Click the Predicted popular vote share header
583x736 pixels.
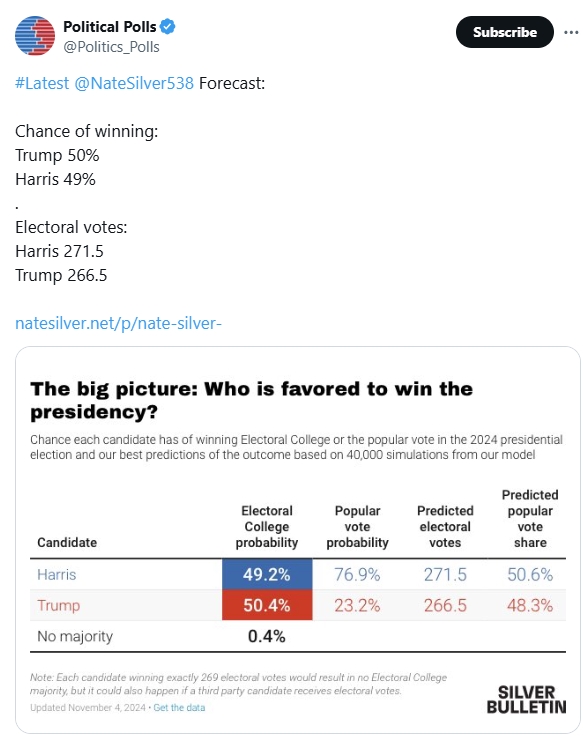(530, 518)
